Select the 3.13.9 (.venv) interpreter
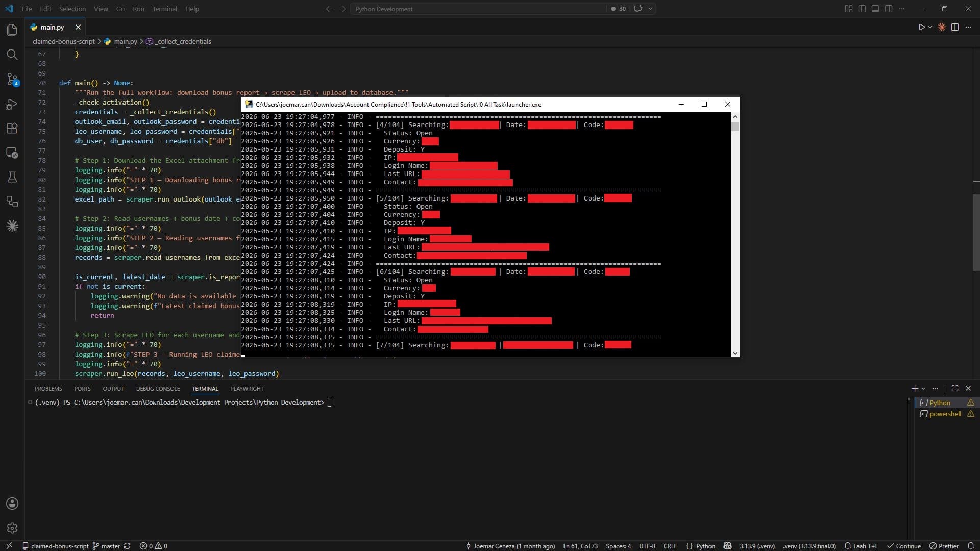Screen dimensions: 980x551 [757, 546]
